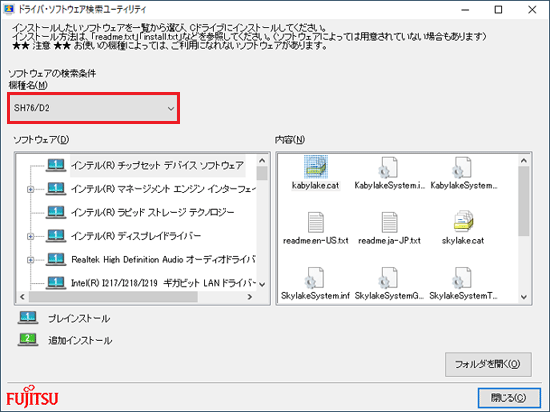Image resolution: width=550 pixels, height=412 pixels.
Task: Select the readme.en-US.txt file name label
Action: click(316, 241)
